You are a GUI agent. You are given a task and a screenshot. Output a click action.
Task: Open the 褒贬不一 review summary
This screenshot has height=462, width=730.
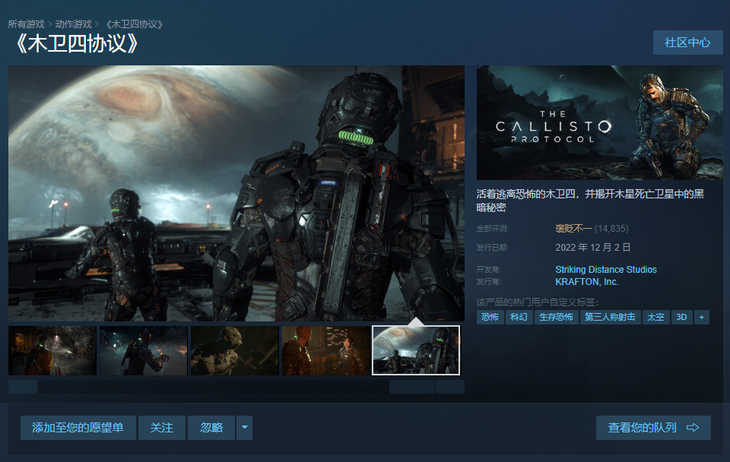(x=573, y=229)
